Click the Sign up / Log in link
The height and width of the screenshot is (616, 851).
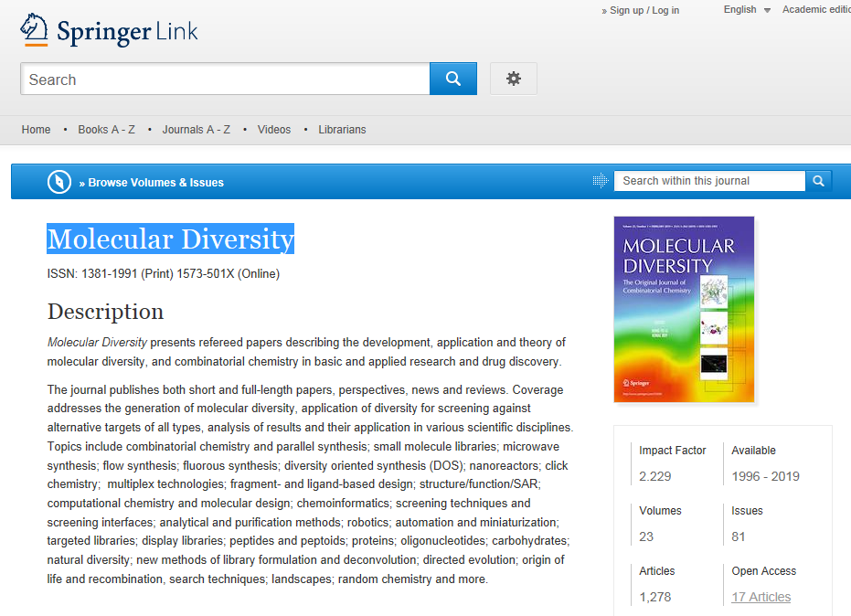point(644,11)
